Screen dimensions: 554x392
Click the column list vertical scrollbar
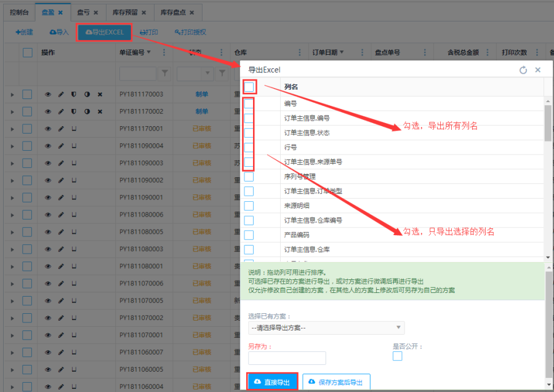click(x=548, y=123)
